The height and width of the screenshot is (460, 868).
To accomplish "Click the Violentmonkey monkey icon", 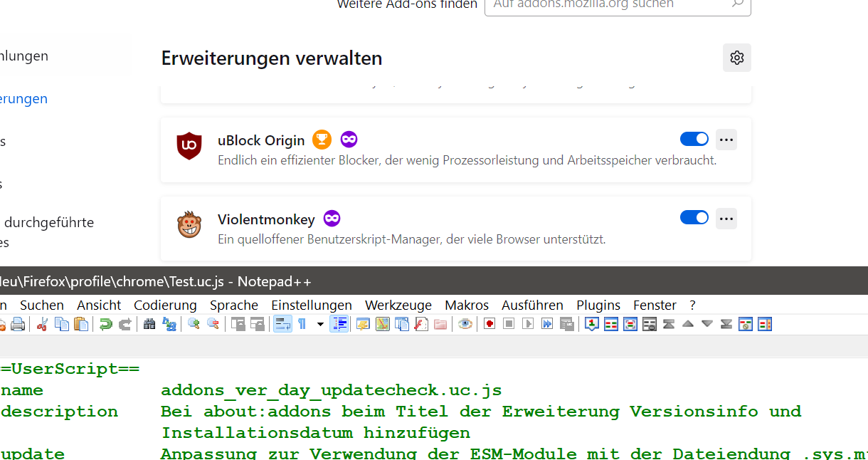I will click(189, 225).
